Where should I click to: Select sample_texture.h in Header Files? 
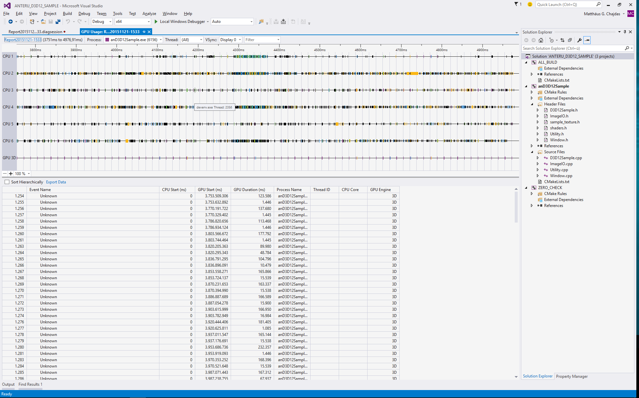point(564,122)
